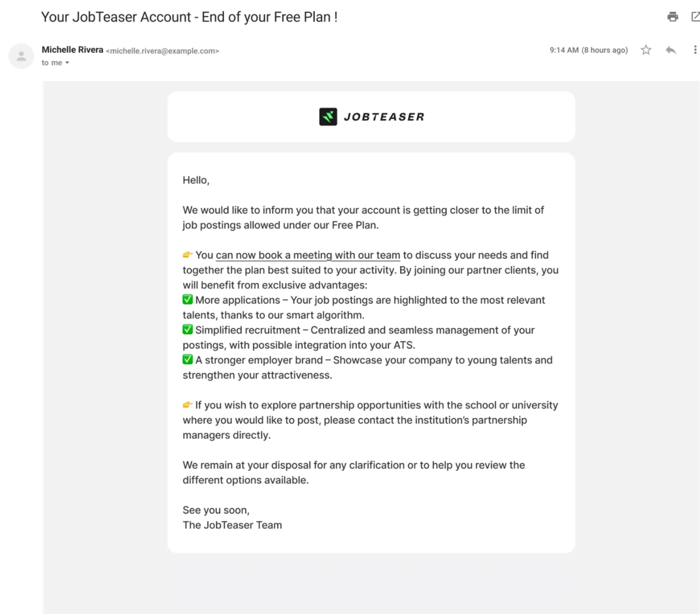
Task: Click "The JobTeaser Team" signature line
Action: pyautogui.click(x=232, y=525)
